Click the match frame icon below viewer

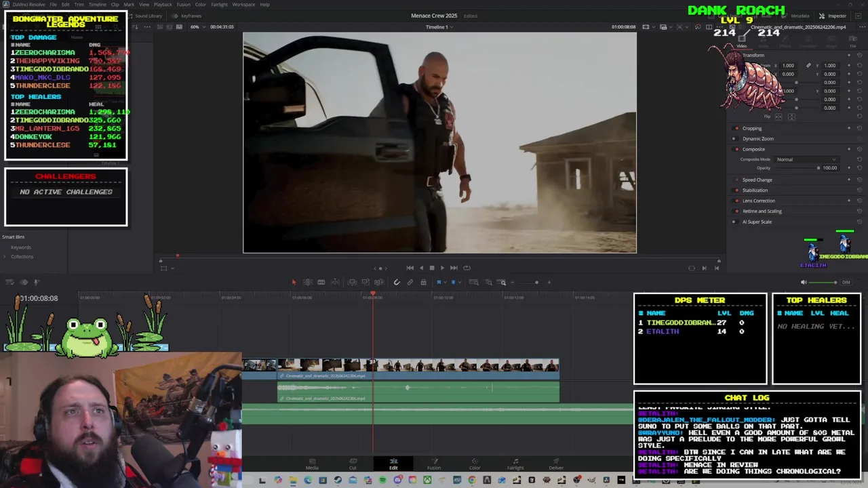692,268
